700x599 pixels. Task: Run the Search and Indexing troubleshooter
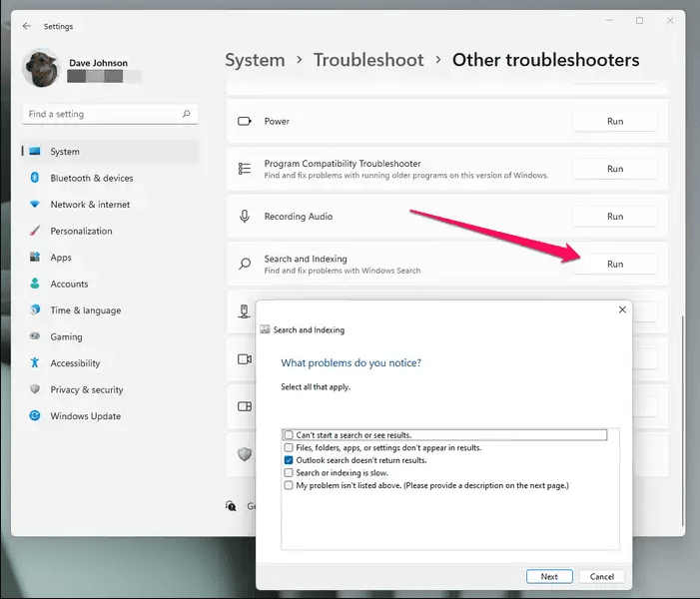click(x=614, y=264)
